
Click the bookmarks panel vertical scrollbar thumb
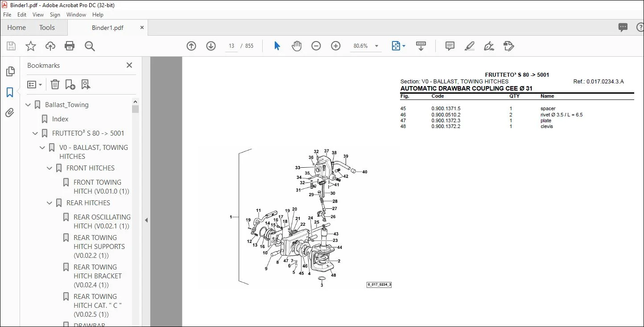[136, 109]
